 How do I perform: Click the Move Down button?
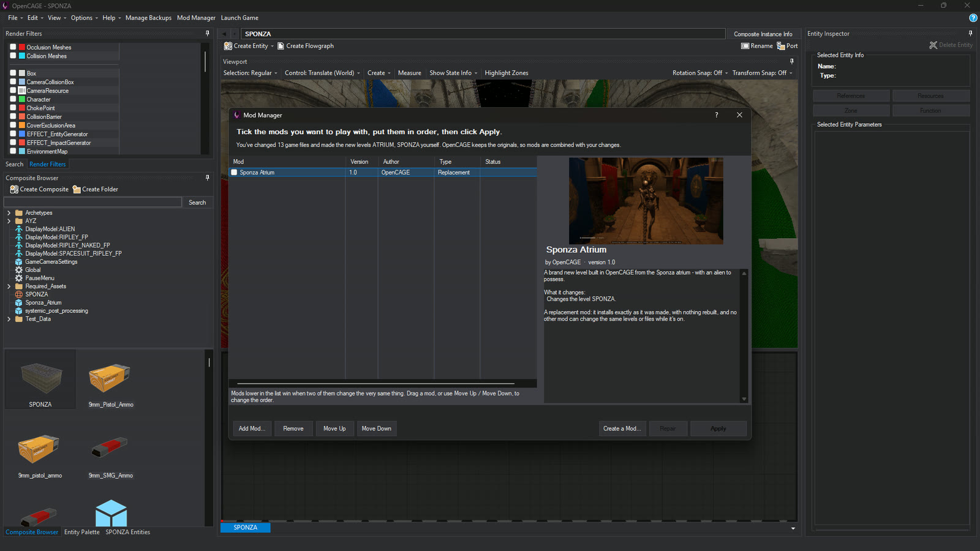pos(376,429)
